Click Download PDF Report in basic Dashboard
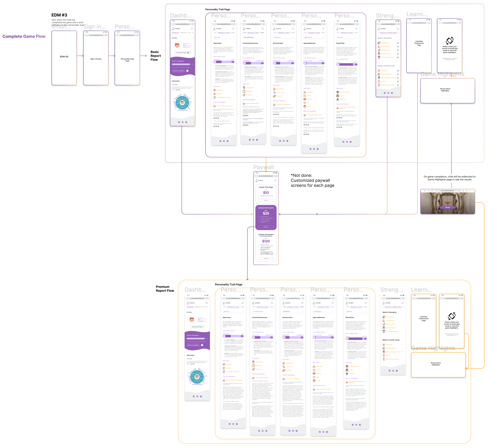Viewport: 497px width, 448px height. point(182,52)
